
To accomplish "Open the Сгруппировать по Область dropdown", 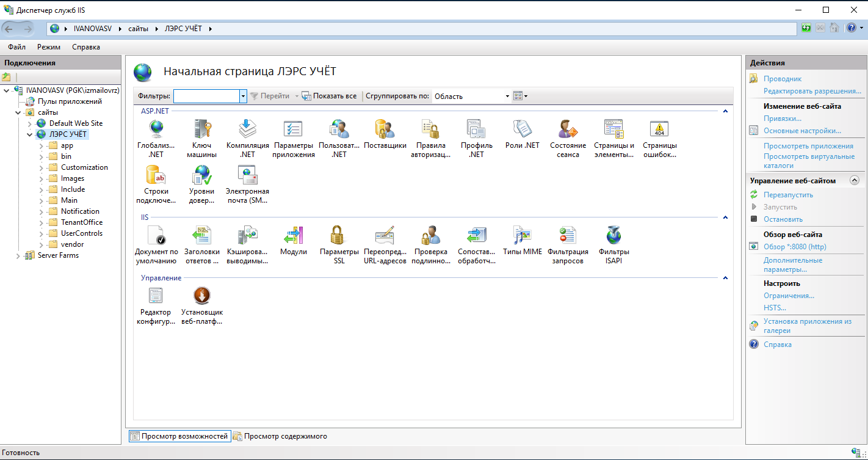I will [x=472, y=96].
